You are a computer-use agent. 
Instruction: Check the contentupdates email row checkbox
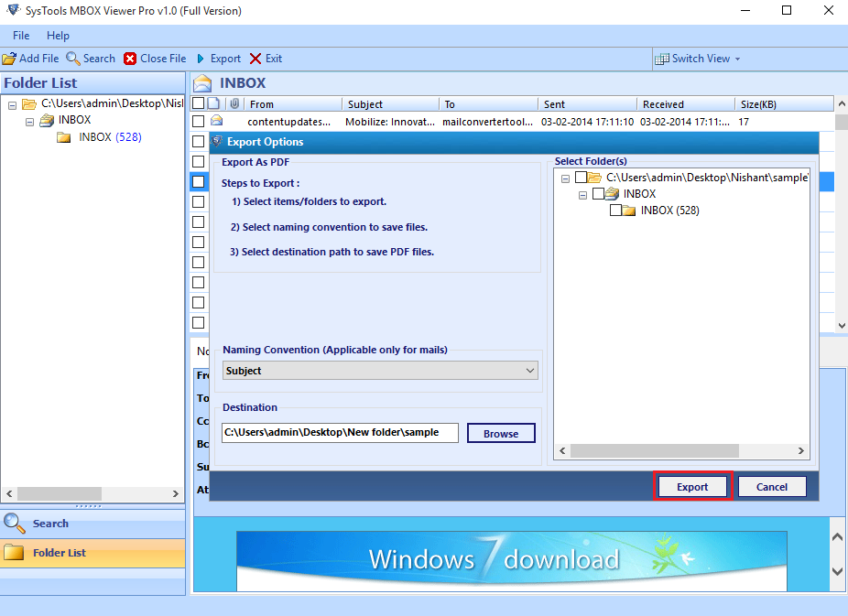(199, 121)
